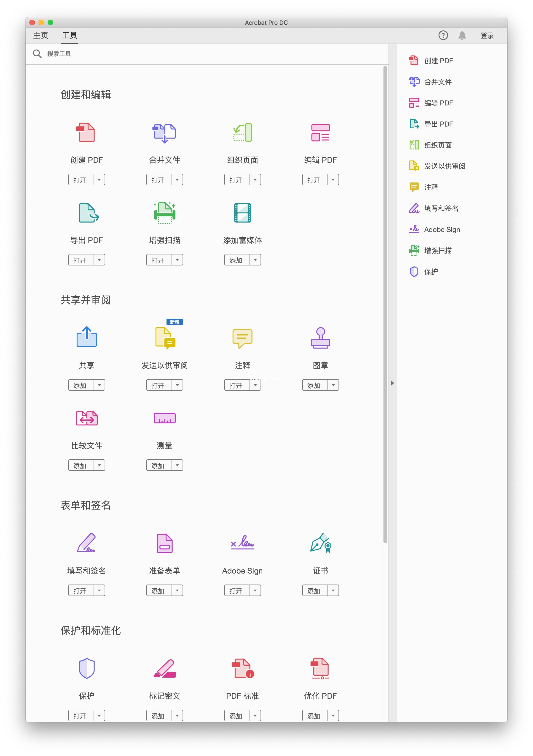Expand dropdown arrow under PDF 标准
The image size is (533, 756).
point(255,715)
